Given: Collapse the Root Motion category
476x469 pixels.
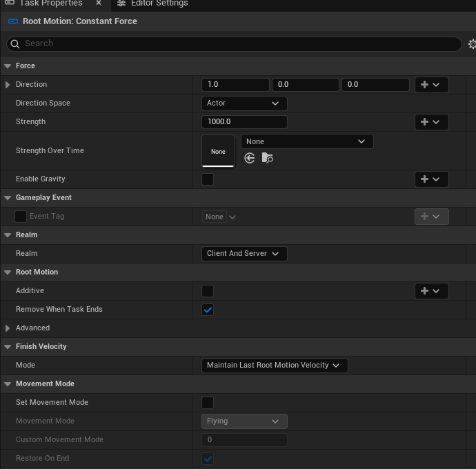Looking at the screenshot, I should 8,272.
